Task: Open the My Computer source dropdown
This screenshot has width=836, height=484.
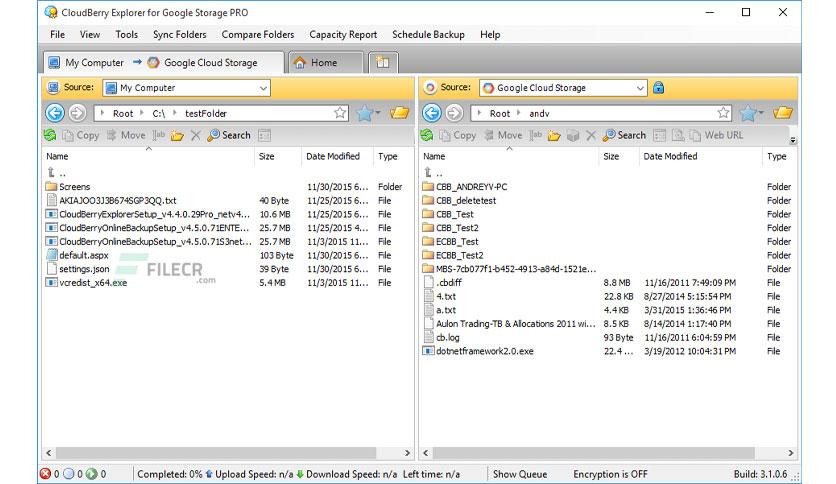Action: click(187, 88)
